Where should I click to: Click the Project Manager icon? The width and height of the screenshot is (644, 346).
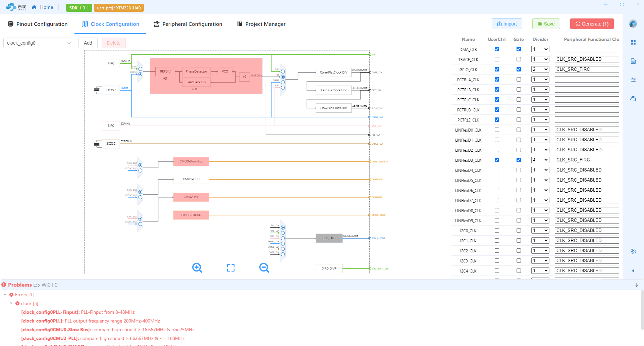(x=240, y=24)
